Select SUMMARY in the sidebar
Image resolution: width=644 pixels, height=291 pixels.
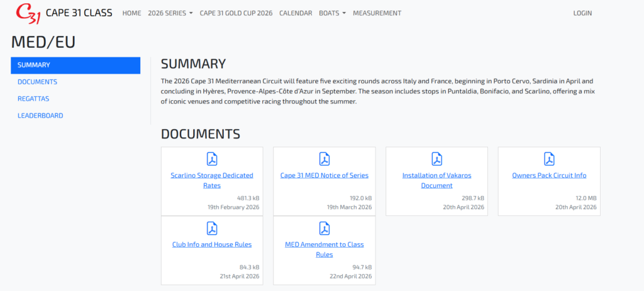[75, 65]
